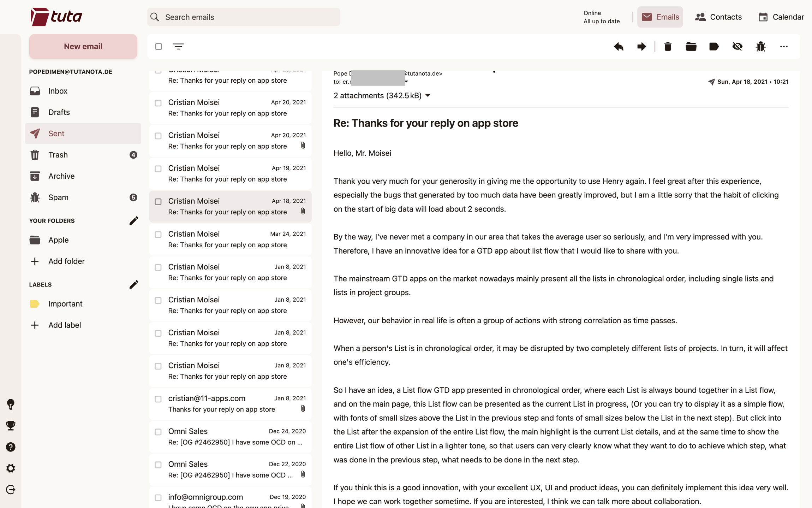Click the move-to-folder icon

click(x=691, y=47)
